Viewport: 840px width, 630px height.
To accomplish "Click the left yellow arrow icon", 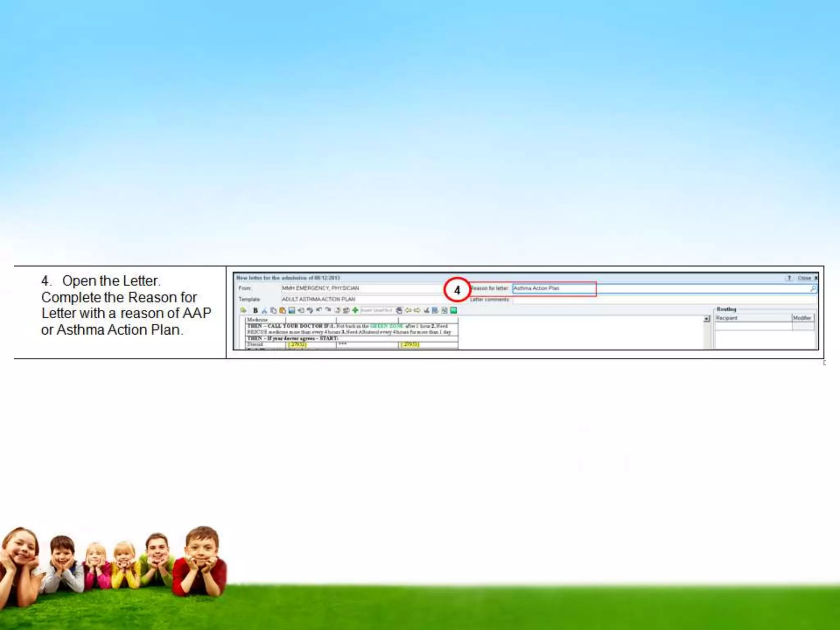I will point(408,310).
